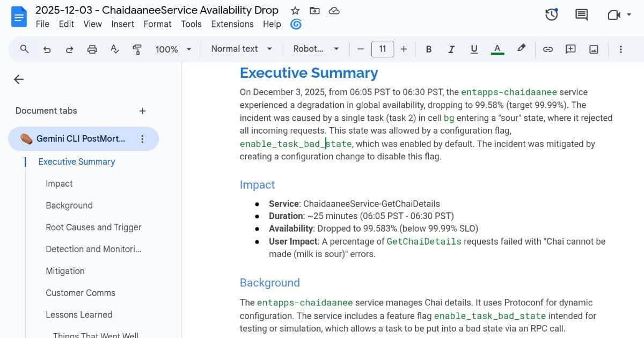Screen dimensions: 644x338
Task: Insert an image using the toolbar icon
Action: pos(593,49)
